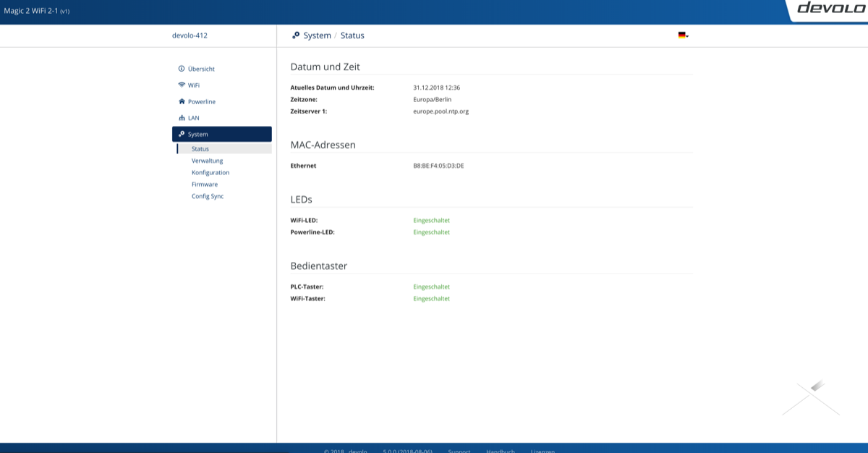The width and height of the screenshot is (868, 453).
Task: Click the Support link in the footer
Action: click(x=459, y=450)
